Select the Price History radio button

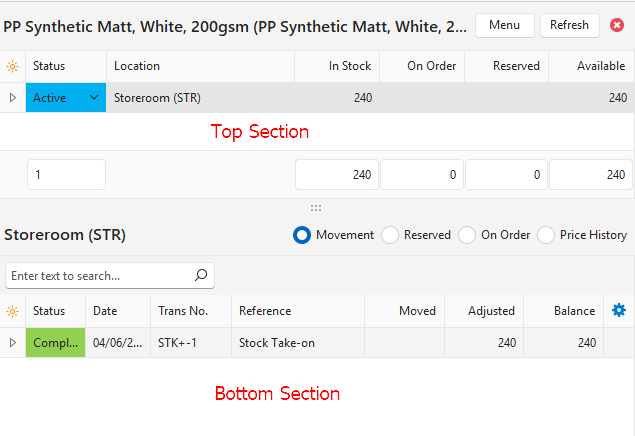pyautogui.click(x=546, y=235)
